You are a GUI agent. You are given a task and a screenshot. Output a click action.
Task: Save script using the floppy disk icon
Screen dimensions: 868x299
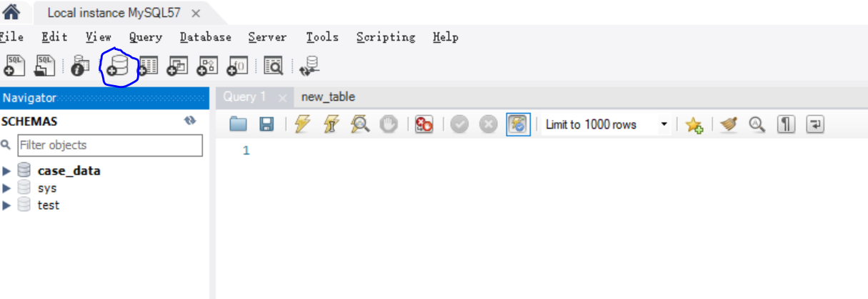click(x=266, y=124)
